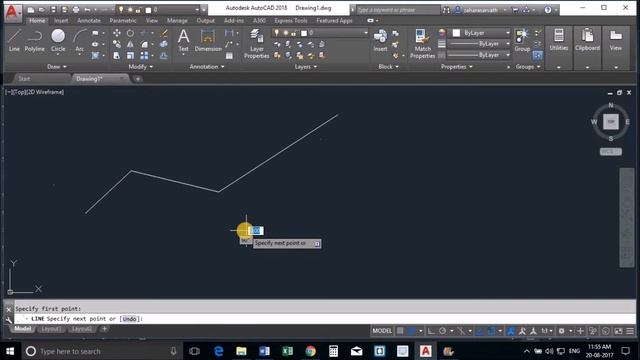Toggle isometric drafting in status bar
Screen dimensions: 640x360
(461, 331)
